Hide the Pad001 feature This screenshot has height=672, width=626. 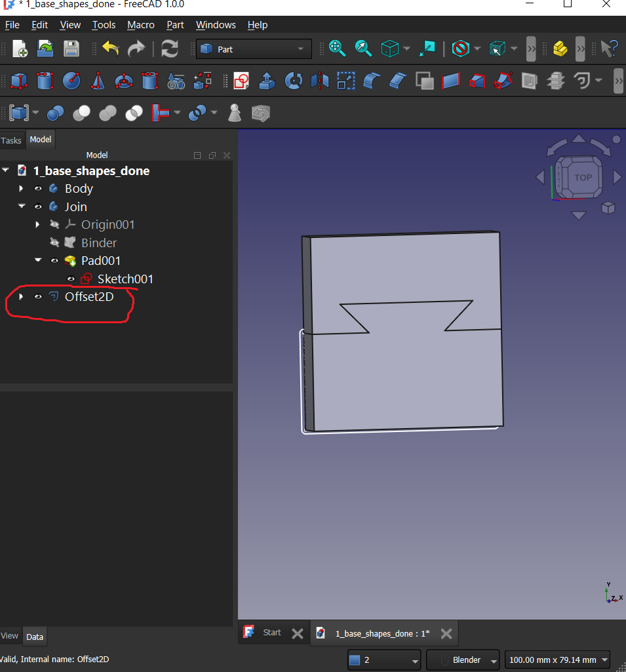[54, 260]
